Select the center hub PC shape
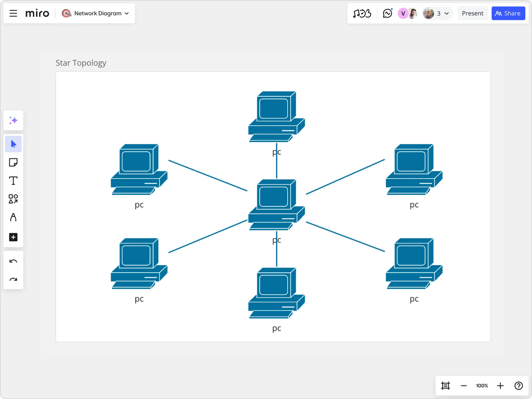Image resolution: width=532 pixels, height=399 pixels. tap(277, 205)
